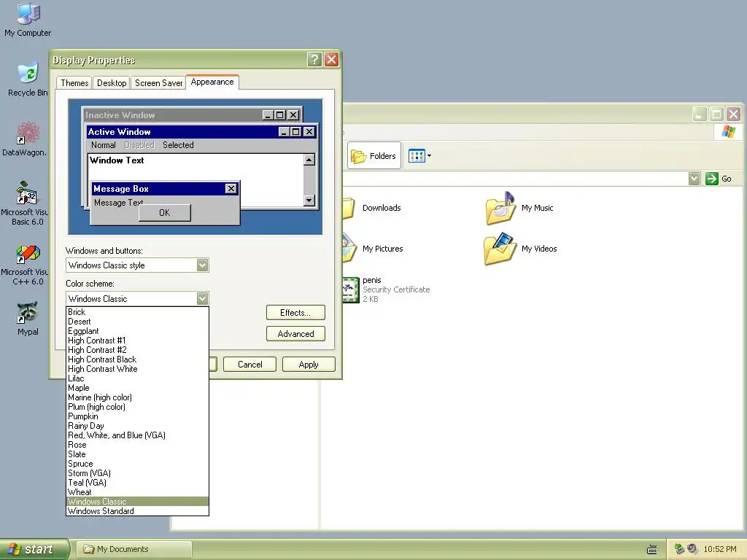Switch to My Documents taskbar button
This screenshot has height=560, width=747.
(x=135, y=549)
